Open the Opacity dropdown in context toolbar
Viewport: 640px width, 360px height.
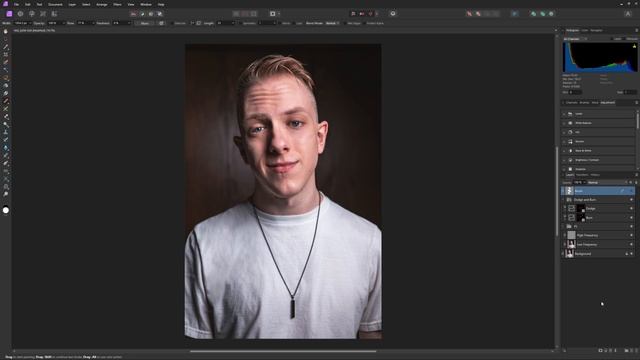tap(63, 23)
